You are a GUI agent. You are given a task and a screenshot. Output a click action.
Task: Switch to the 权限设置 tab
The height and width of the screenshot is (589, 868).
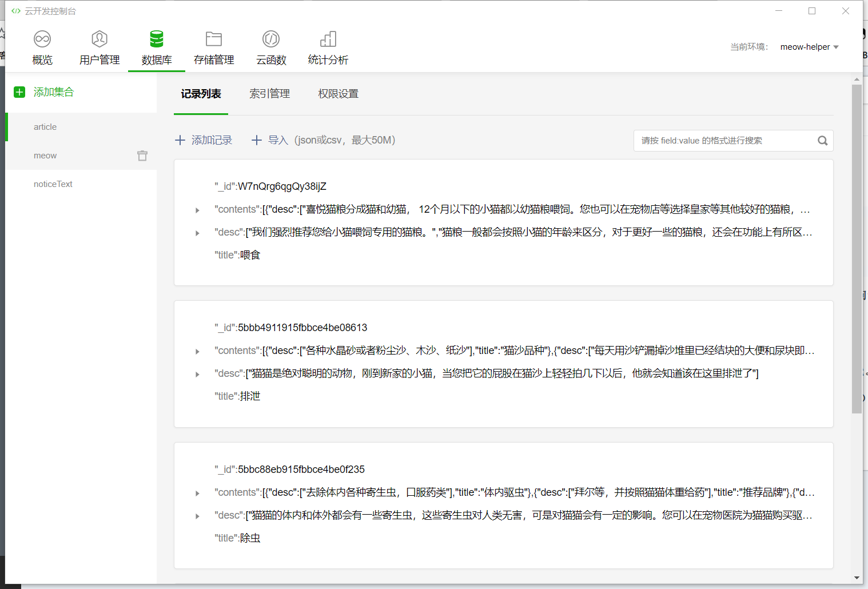click(339, 94)
